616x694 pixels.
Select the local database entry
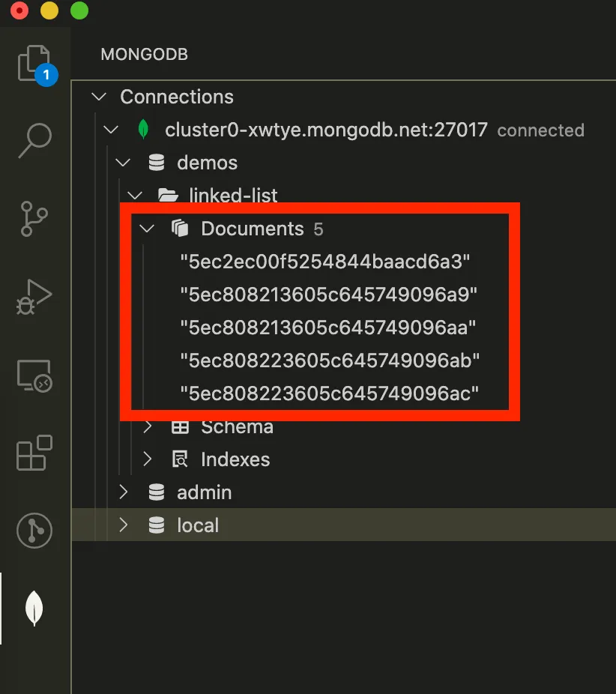coord(199,525)
